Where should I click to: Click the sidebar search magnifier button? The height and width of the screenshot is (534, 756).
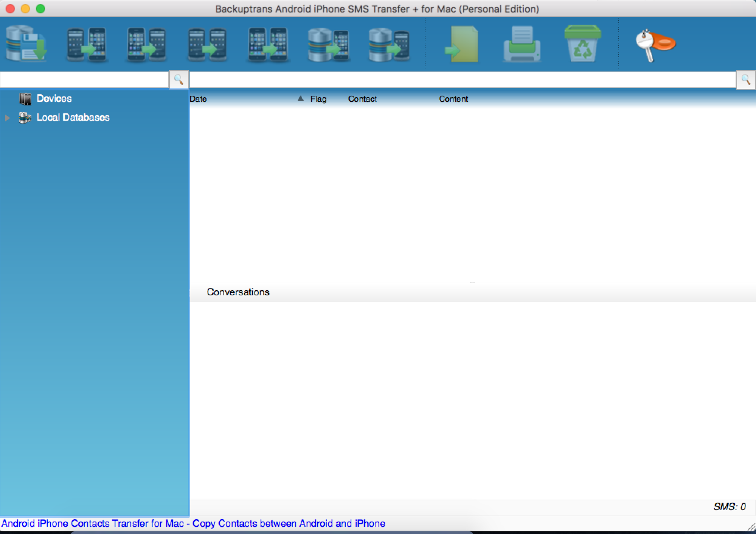click(179, 80)
